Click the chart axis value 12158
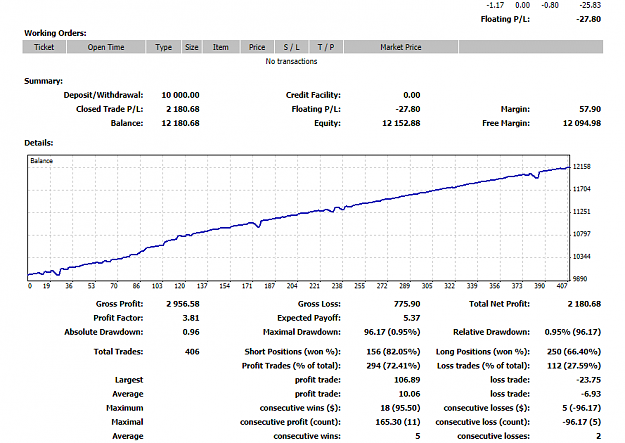625x443 pixels. pos(582,167)
